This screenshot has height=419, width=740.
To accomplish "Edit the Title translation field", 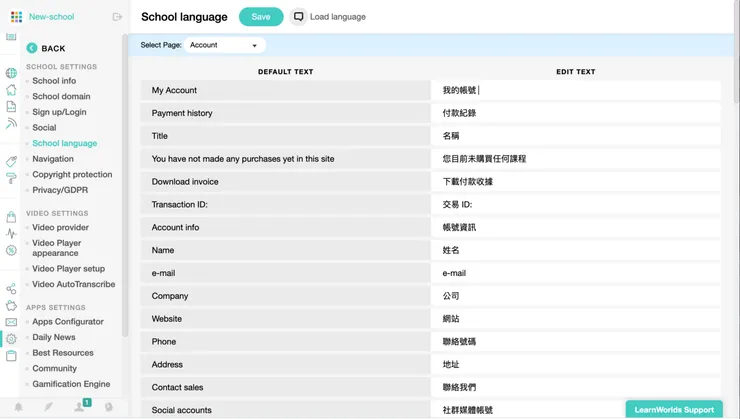I will pyautogui.click(x=576, y=136).
